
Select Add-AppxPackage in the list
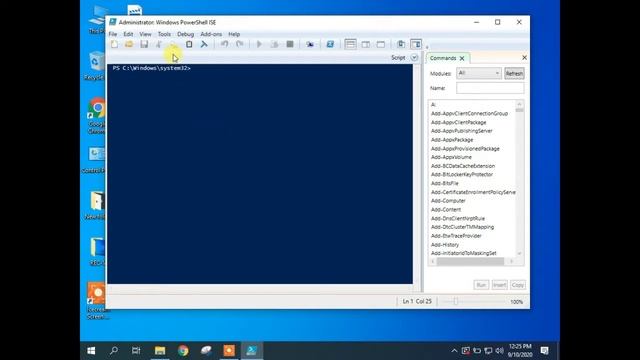(x=452, y=140)
